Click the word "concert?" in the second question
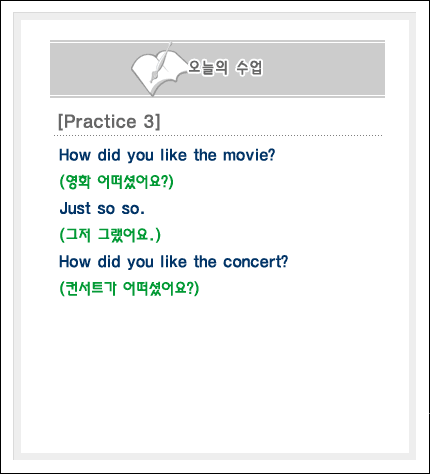The image size is (430, 474). (255, 262)
